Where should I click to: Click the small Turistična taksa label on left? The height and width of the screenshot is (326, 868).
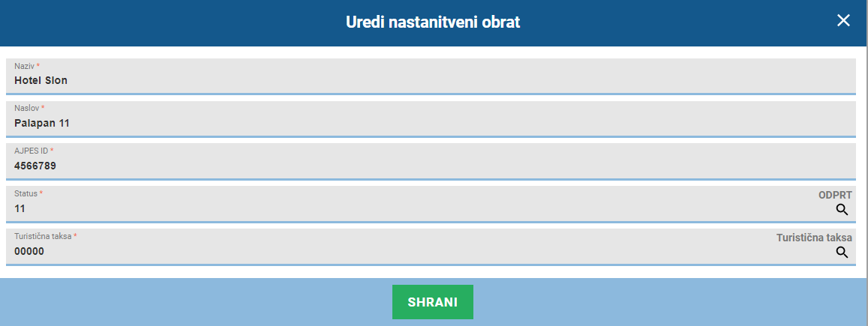pyautogui.click(x=44, y=236)
